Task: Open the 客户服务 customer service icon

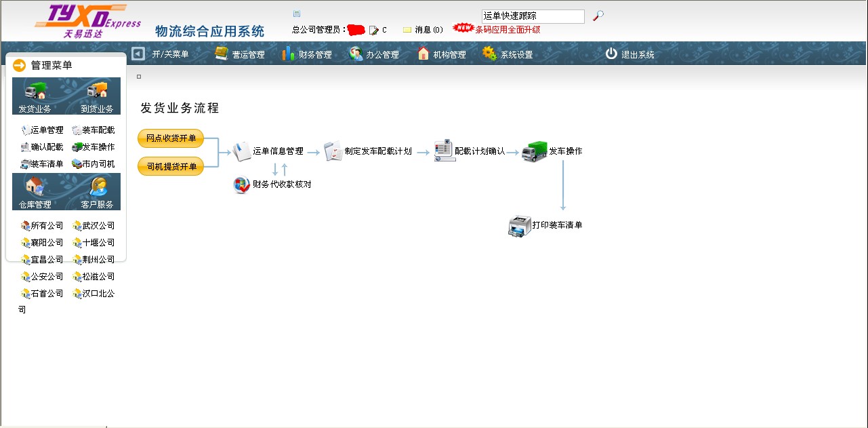Action: click(x=98, y=187)
